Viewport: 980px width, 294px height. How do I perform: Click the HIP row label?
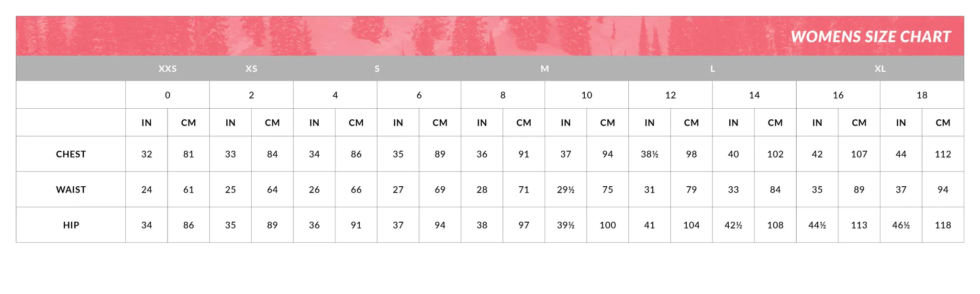coord(71,225)
